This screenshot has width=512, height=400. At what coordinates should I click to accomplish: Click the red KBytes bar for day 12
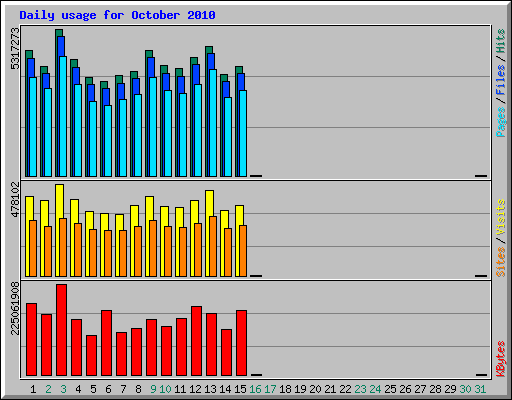coord(197,341)
